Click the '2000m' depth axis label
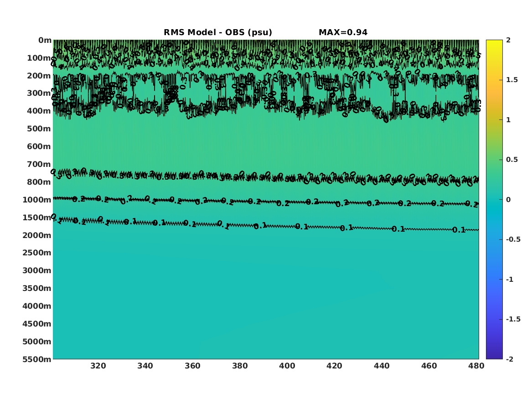 point(37,235)
